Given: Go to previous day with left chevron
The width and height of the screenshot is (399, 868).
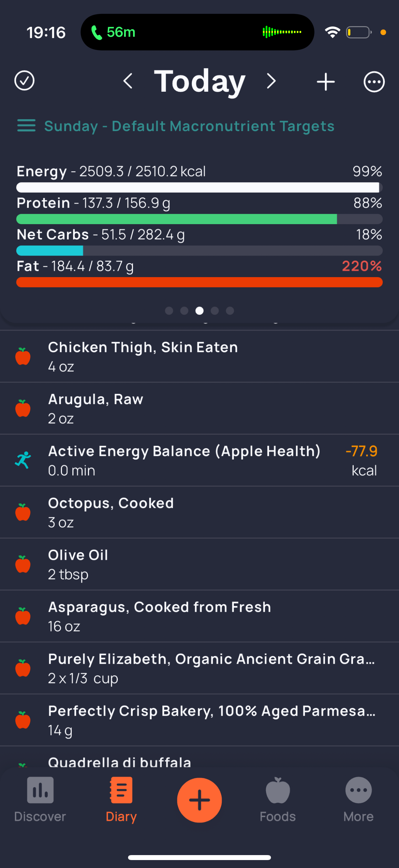Looking at the screenshot, I should tap(128, 81).
